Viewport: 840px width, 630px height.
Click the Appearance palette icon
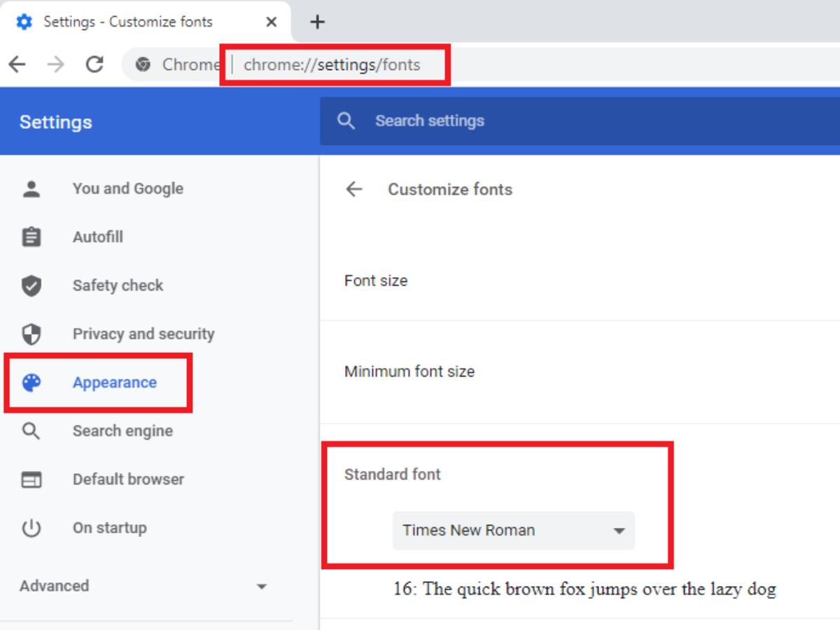pyautogui.click(x=31, y=382)
